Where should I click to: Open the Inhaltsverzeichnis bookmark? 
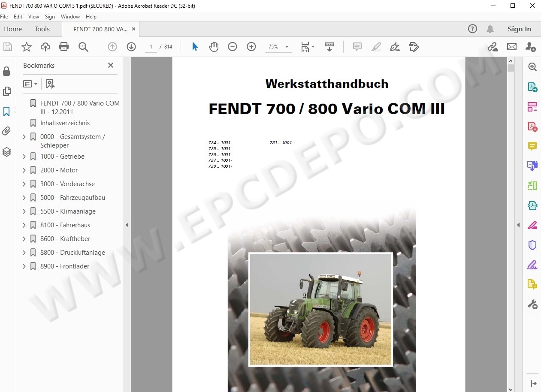click(65, 123)
